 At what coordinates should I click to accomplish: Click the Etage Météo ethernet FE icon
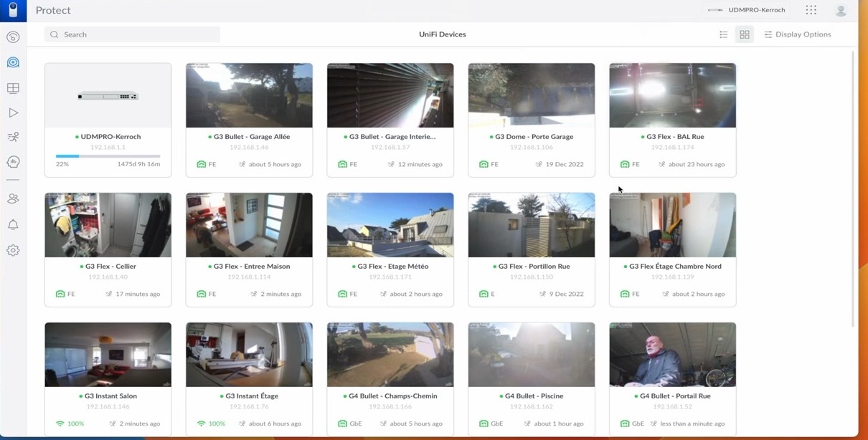pos(343,294)
